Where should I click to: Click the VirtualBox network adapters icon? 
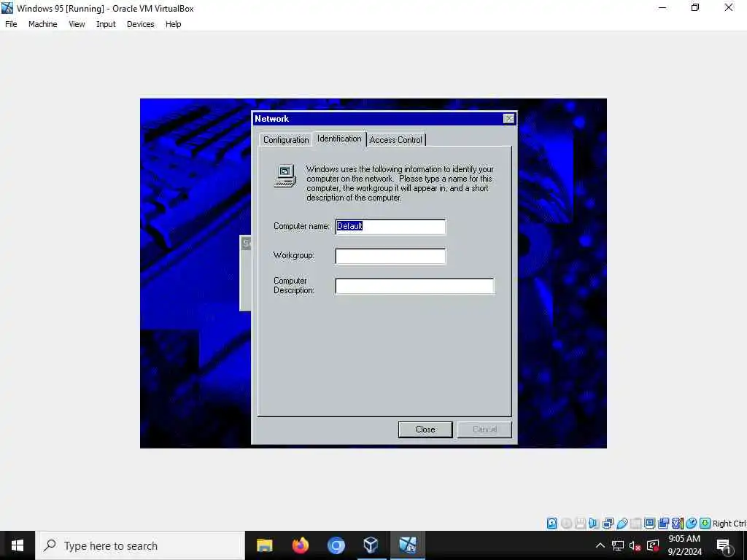point(608,524)
